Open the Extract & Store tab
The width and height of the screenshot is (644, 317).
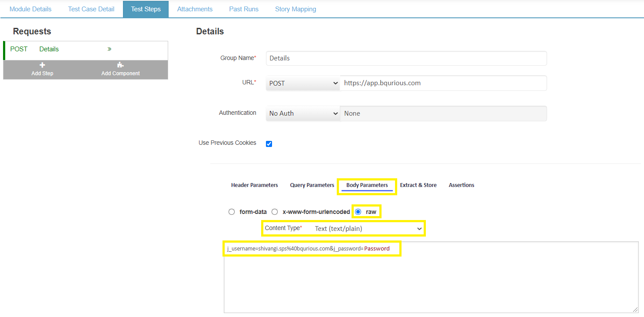point(418,185)
